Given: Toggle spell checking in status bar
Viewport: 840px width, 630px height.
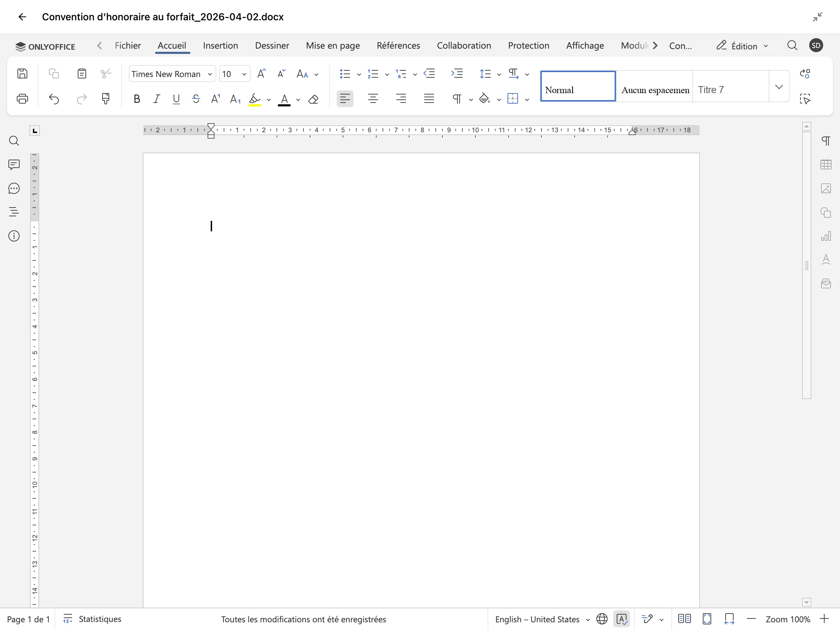Looking at the screenshot, I should 622,619.
